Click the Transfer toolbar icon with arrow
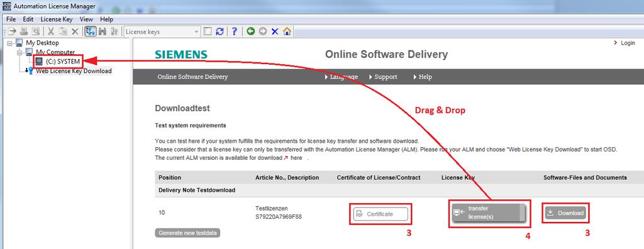This screenshot has width=644, height=249. (12, 31)
